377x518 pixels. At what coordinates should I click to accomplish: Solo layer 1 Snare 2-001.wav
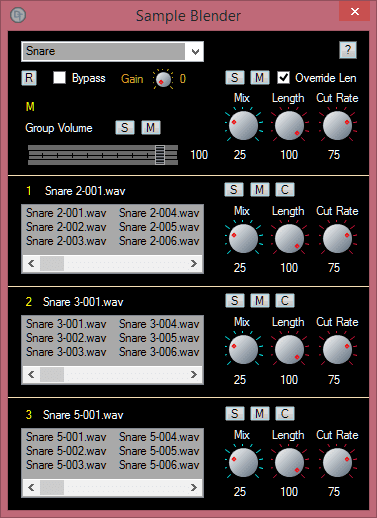234,189
